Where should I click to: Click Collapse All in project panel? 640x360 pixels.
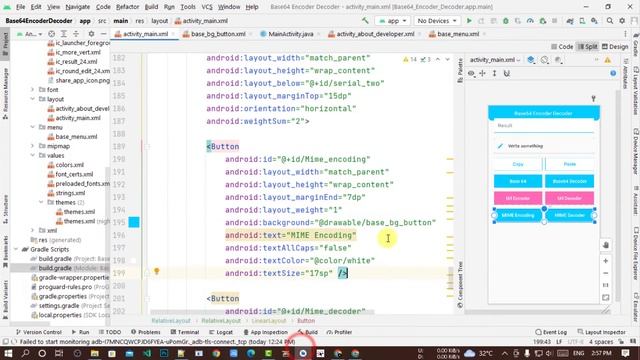[x=76, y=34]
